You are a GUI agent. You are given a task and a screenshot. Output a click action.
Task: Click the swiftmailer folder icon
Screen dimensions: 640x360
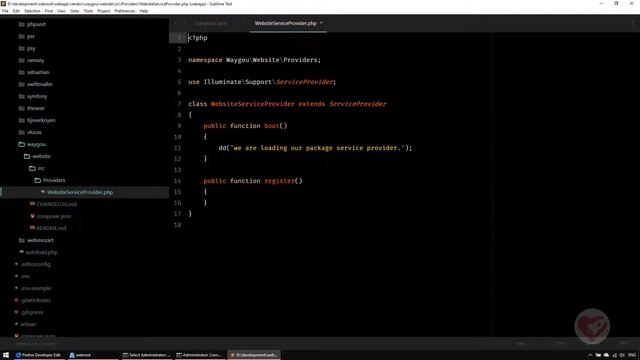(22, 84)
